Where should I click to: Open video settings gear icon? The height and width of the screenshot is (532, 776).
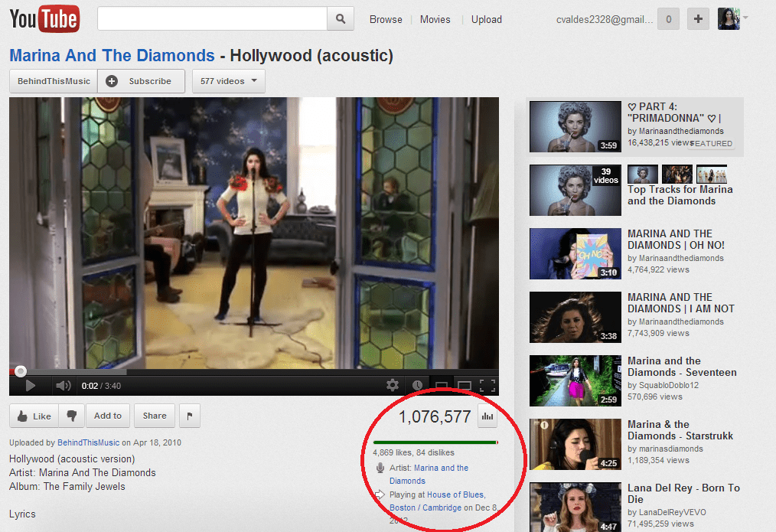393,385
